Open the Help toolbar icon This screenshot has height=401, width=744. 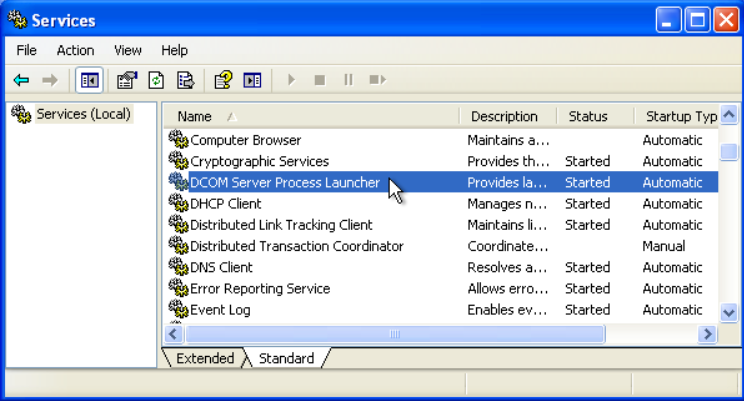tap(223, 80)
